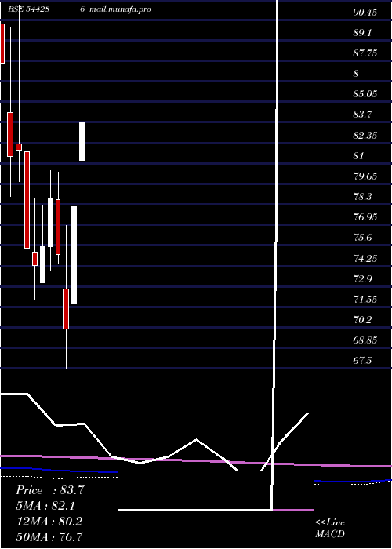Click the 82.35 price axis label
Viewport: 392px width, 549px height.
(365, 136)
